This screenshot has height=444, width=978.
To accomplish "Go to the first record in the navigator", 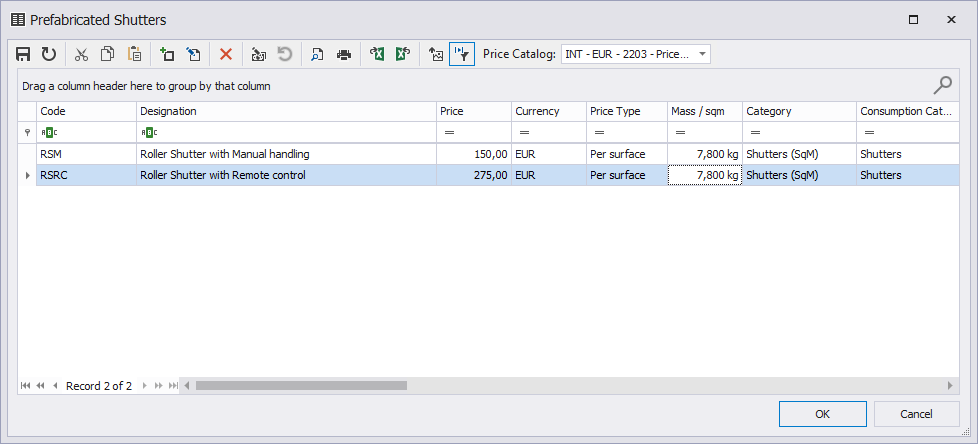I will (x=26, y=385).
